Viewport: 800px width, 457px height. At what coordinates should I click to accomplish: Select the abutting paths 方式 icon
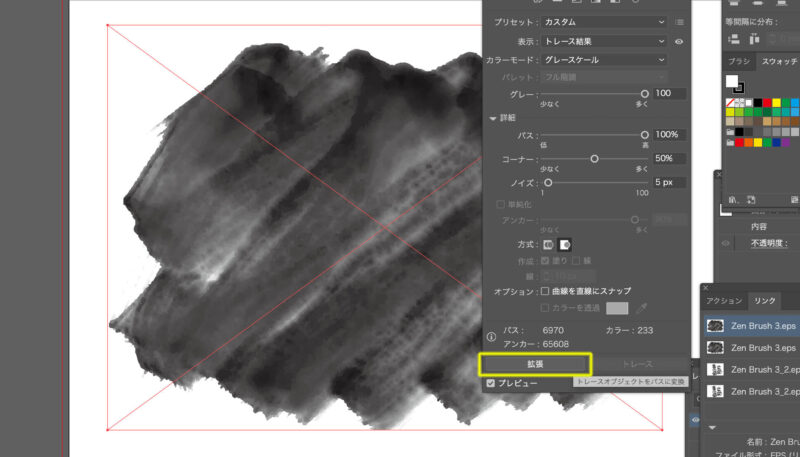tap(548, 244)
